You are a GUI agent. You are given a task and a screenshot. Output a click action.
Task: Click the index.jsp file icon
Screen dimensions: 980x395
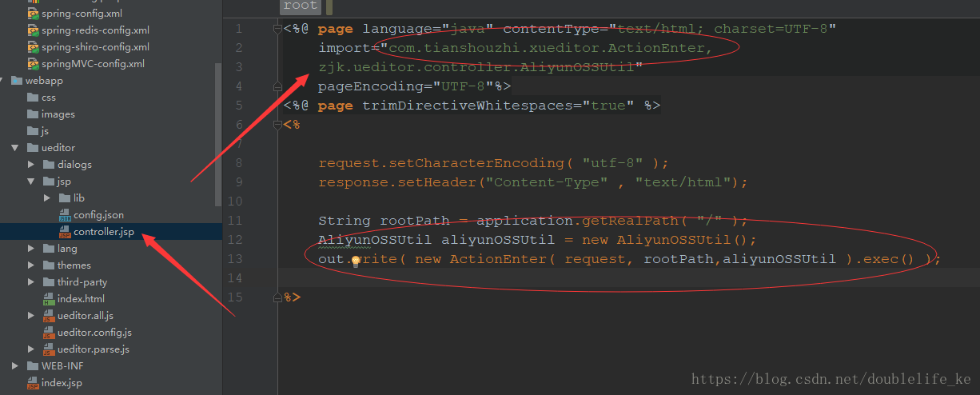click(x=33, y=383)
